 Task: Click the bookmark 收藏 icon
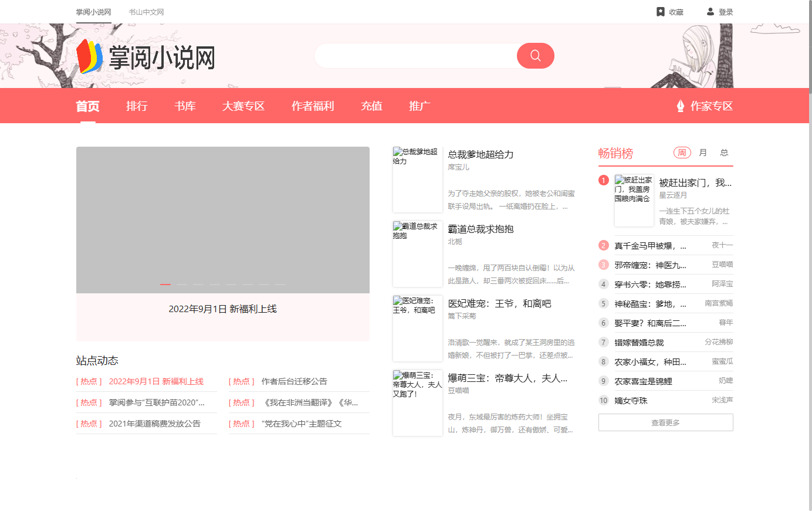click(x=660, y=12)
